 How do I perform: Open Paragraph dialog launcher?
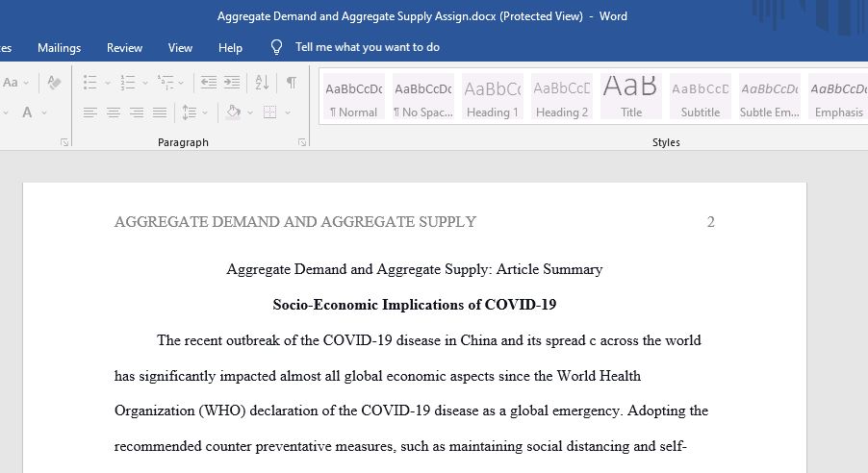(x=302, y=142)
